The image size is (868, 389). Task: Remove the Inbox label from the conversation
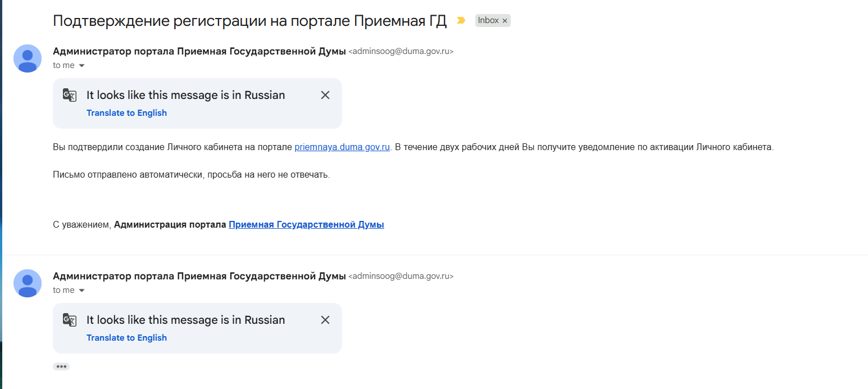pos(505,21)
